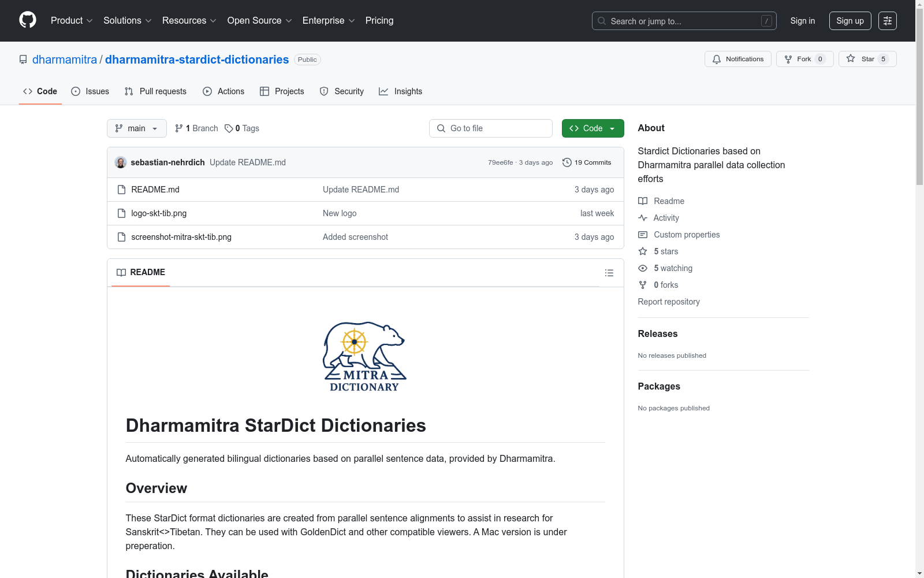This screenshot has height=578, width=924.
Task: Click Report repository link
Action: [669, 302]
